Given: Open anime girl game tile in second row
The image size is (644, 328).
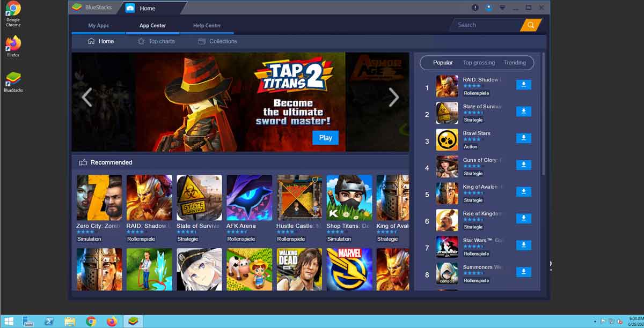Looking at the screenshot, I should (199, 269).
